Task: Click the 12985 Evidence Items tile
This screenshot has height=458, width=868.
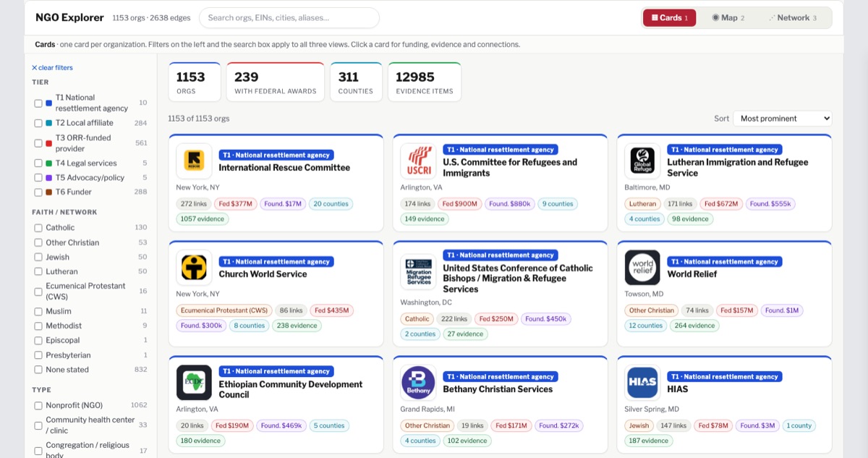Action: coord(425,82)
